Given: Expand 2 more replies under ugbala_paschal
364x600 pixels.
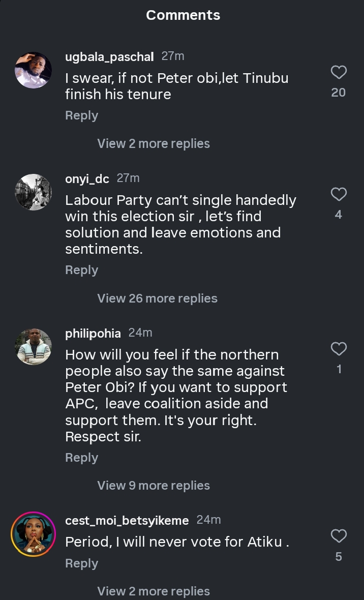Looking at the screenshot, I should click(154, 144).
